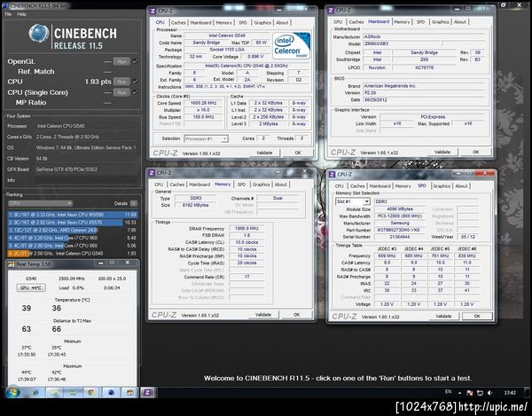Open the Cinebench Help menu
The image size is (532, 416).
[21, 14]
